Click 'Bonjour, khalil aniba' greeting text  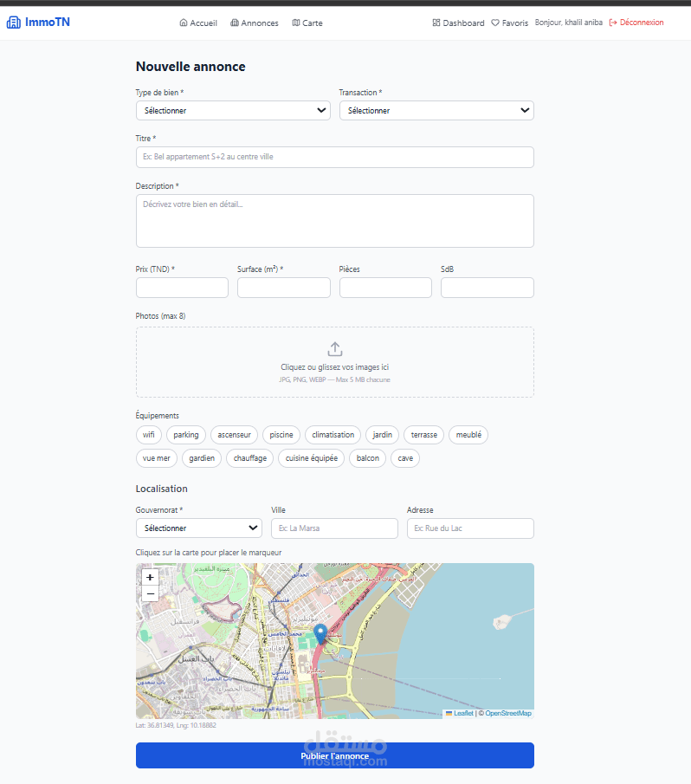click(x=569, y=23)
